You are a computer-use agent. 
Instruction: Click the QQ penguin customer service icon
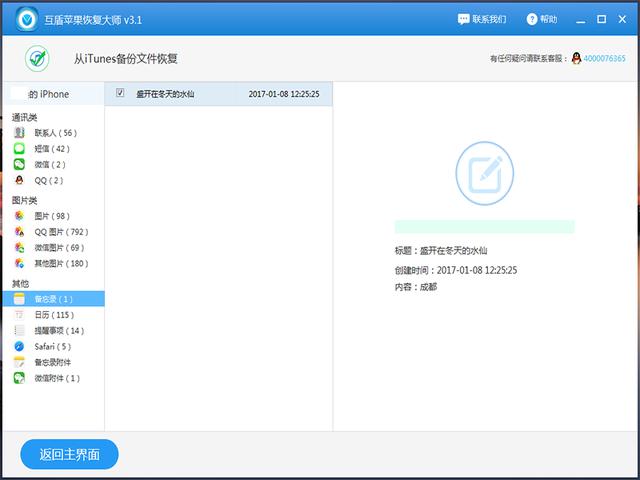tap(576, 58)
